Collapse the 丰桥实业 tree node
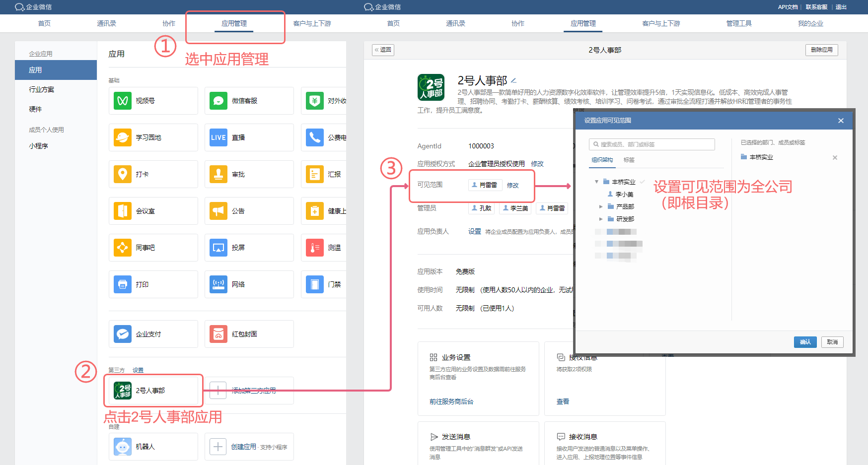868x465 pixels. (x=596, y=182)
